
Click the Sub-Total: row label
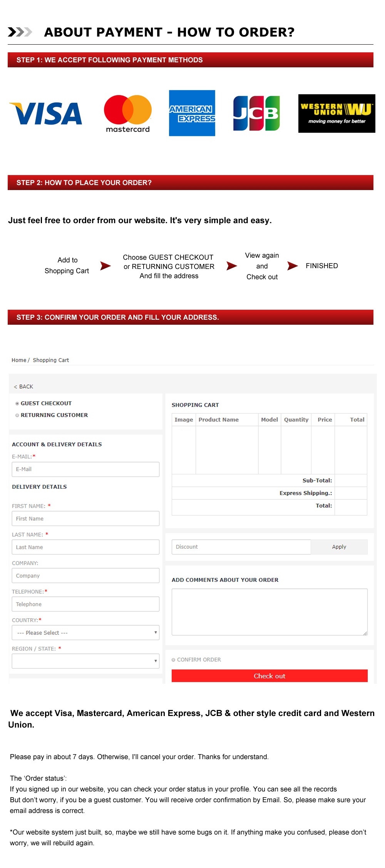(317, 481)
